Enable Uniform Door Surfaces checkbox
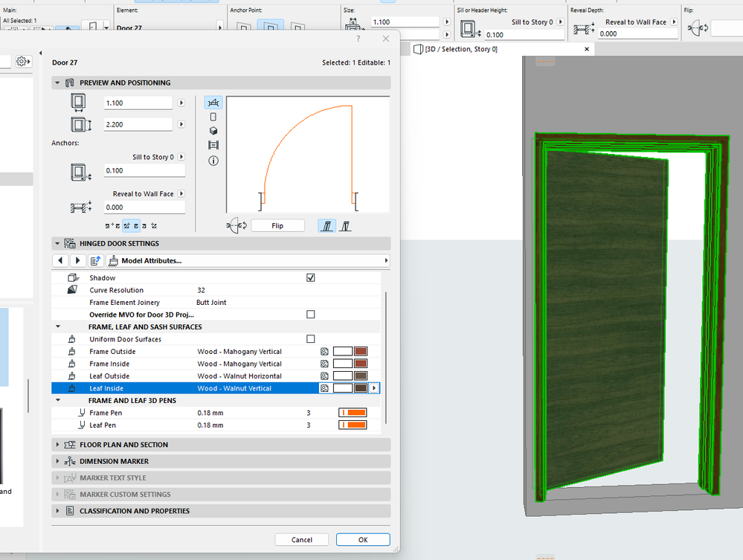 311,339
